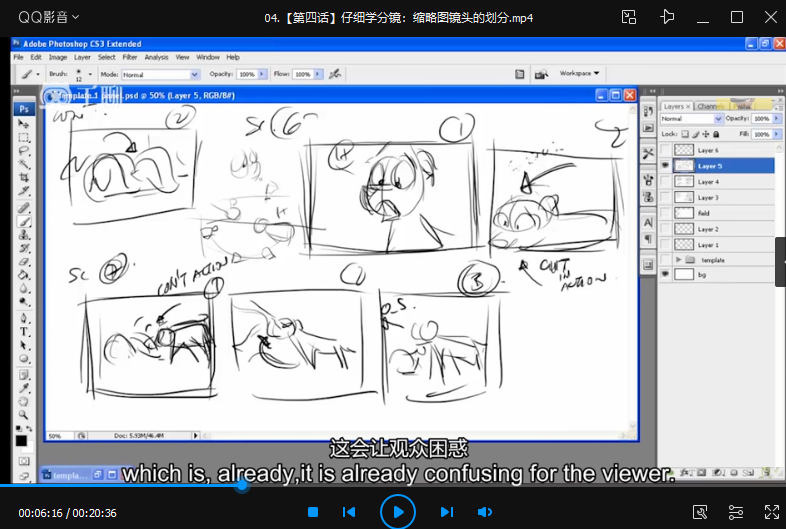Open the player settings sliders icon

coord(735,512)
